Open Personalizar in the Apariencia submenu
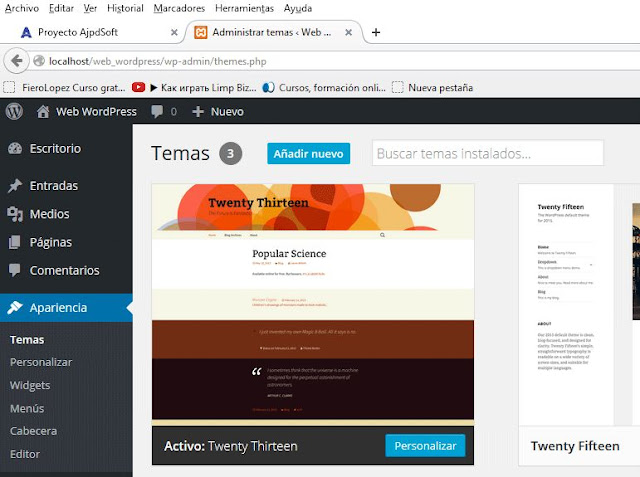 pos(41,362)
